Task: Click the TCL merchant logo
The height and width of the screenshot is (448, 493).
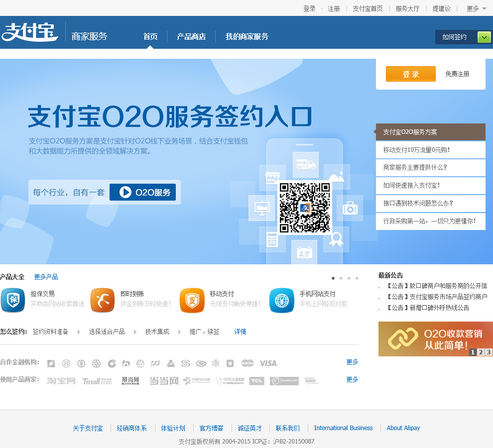Action: [x=256, y=381]
